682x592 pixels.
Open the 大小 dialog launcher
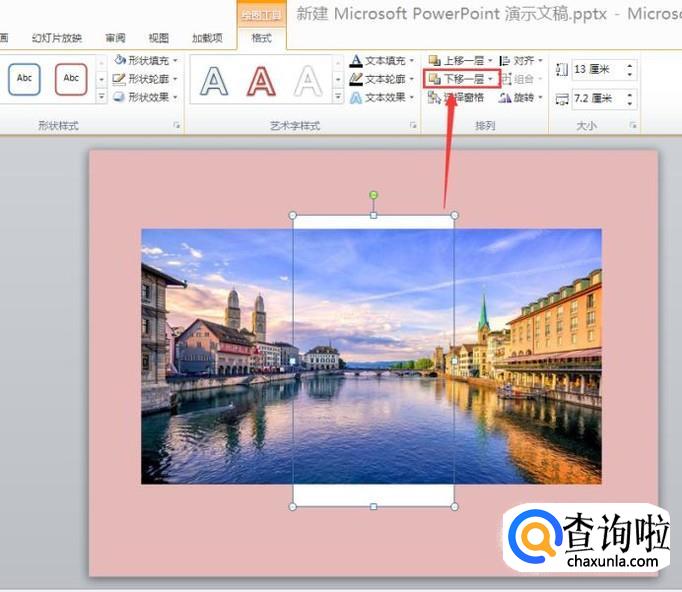633,125
